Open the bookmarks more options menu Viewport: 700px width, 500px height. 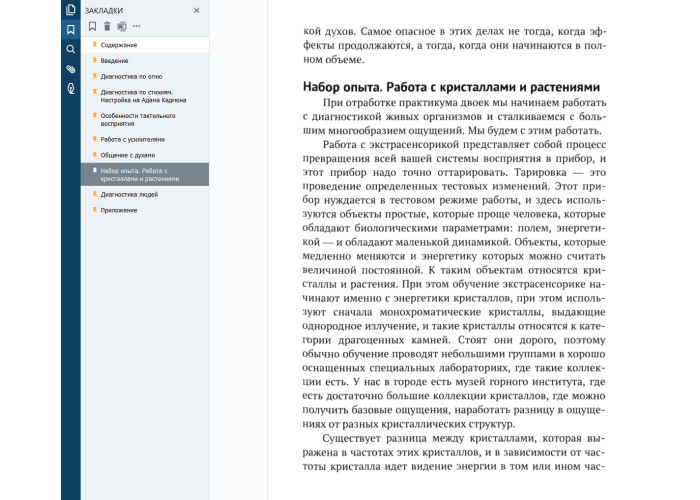pyautogui.click(x=137, y=26)
